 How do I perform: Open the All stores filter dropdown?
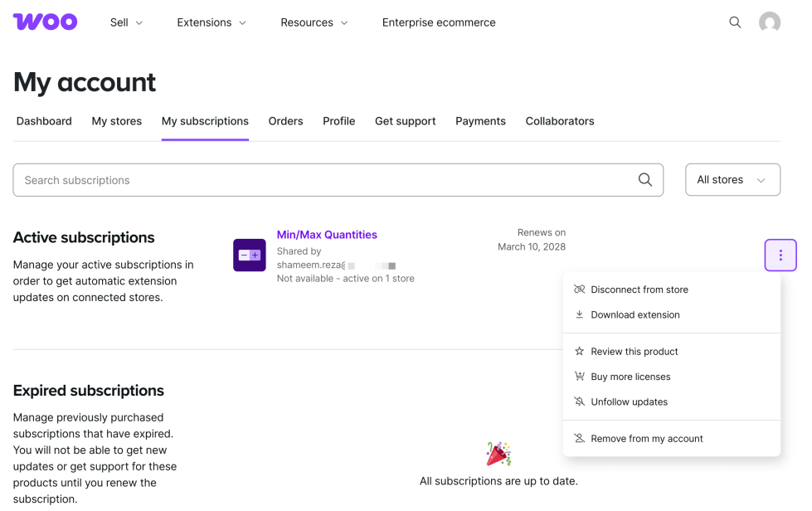pos(732,180)
